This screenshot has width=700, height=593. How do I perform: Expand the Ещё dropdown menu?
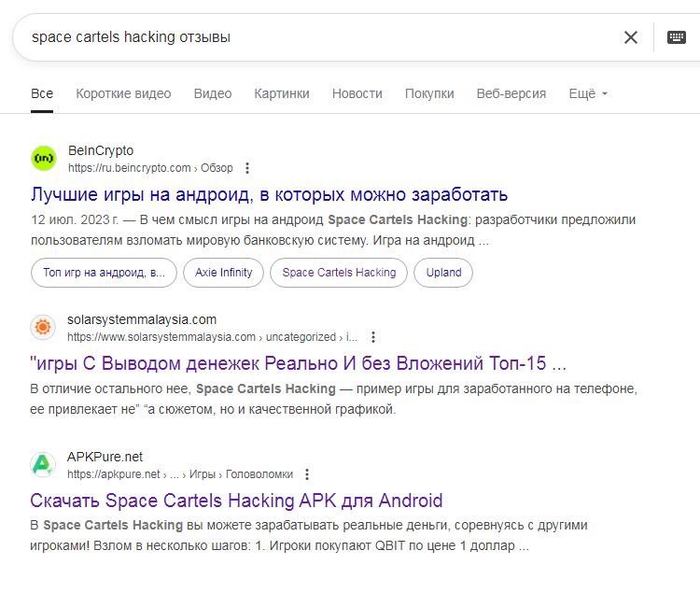[588, 93]
